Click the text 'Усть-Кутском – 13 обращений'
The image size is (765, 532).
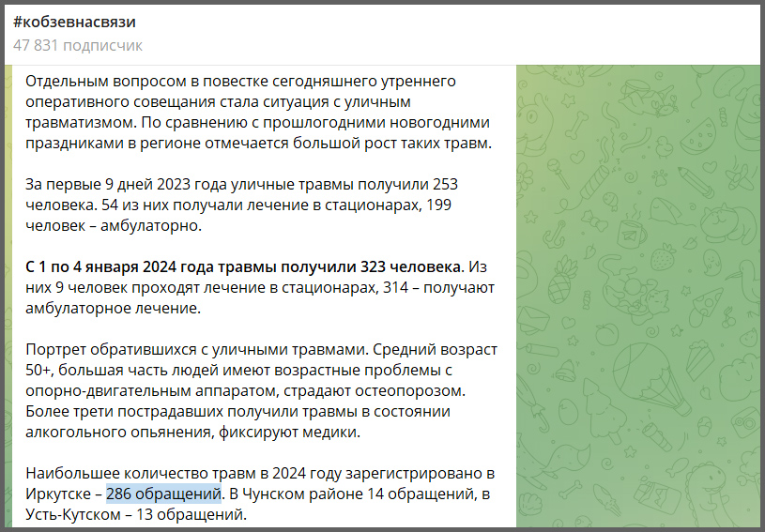click(134, 515)
